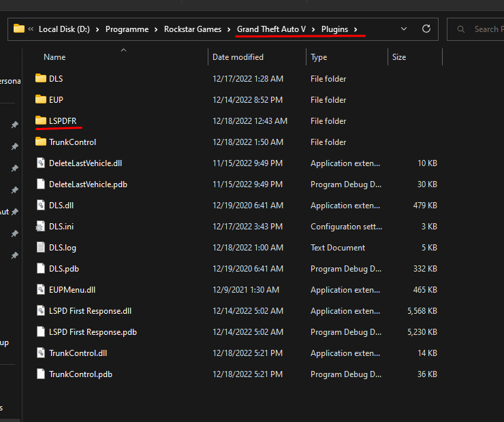504x422 pixels.
Task: Click into the Search field
Action: point(485,29)
